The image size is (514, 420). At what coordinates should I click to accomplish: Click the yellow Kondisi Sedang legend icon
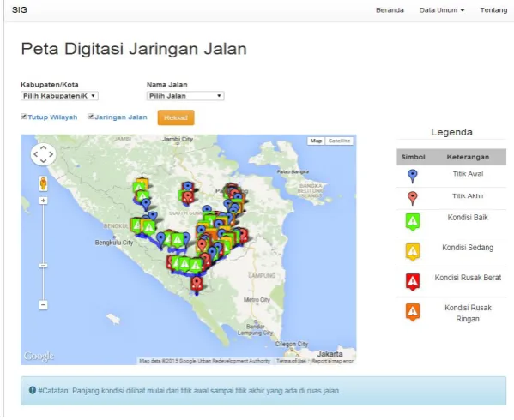(x=413, y=252)
